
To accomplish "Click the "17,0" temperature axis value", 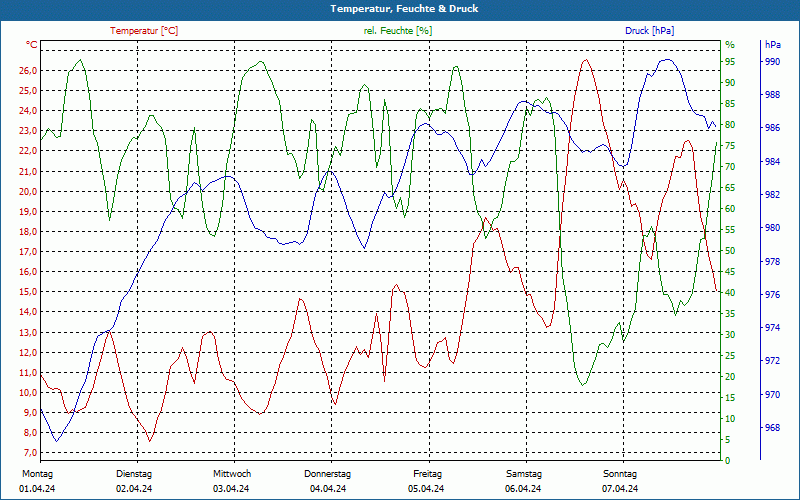I will 28,252.
